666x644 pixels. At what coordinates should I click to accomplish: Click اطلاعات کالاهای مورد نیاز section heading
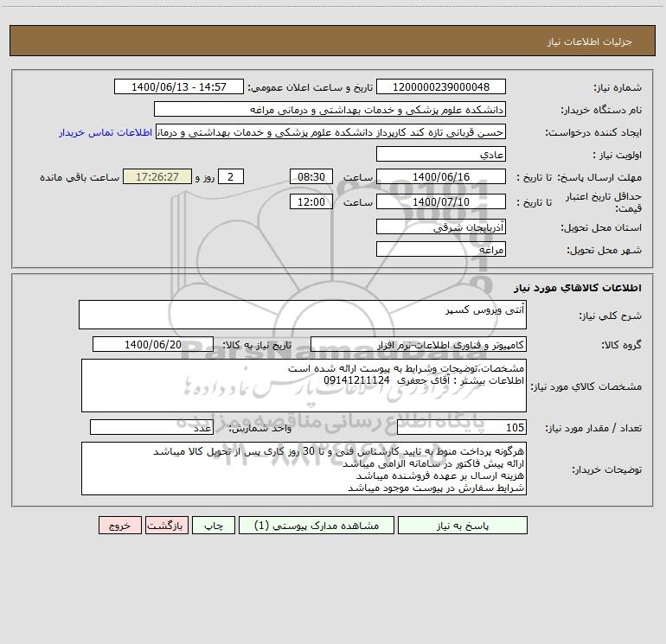(x=578, y=288)
